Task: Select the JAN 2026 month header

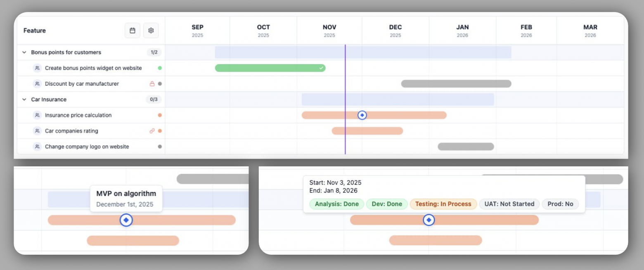Action: coord(462,31)
